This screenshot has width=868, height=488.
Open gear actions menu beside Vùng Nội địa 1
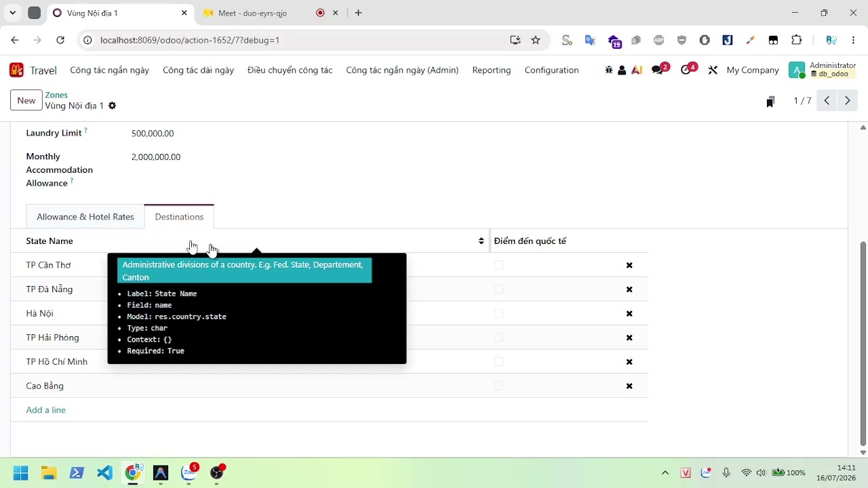(x=113, y=106)
